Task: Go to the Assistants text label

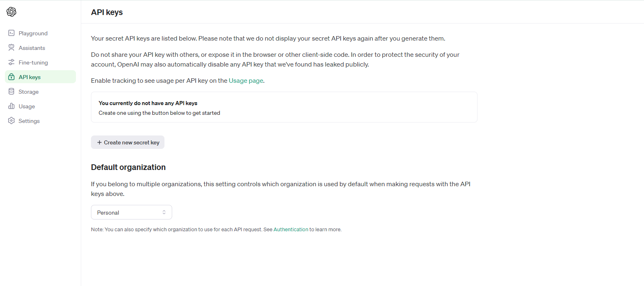Action: coord(32,48)
